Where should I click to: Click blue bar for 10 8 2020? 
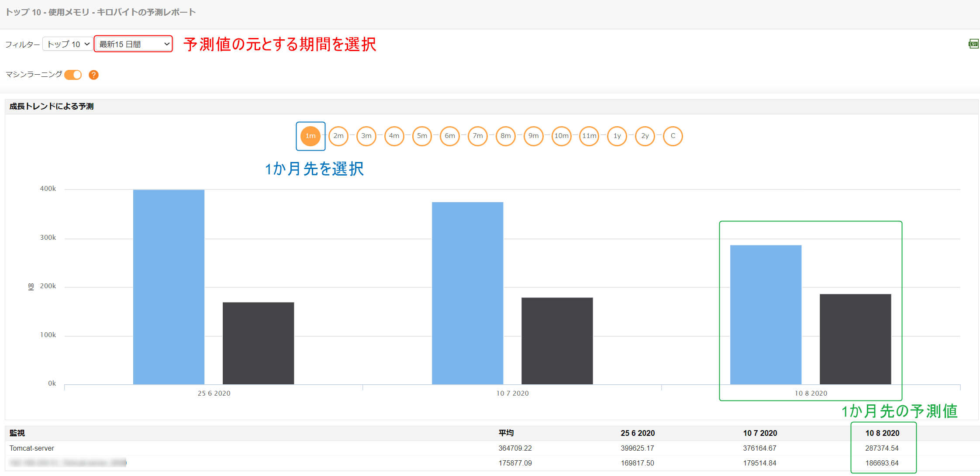coord(766,314)
